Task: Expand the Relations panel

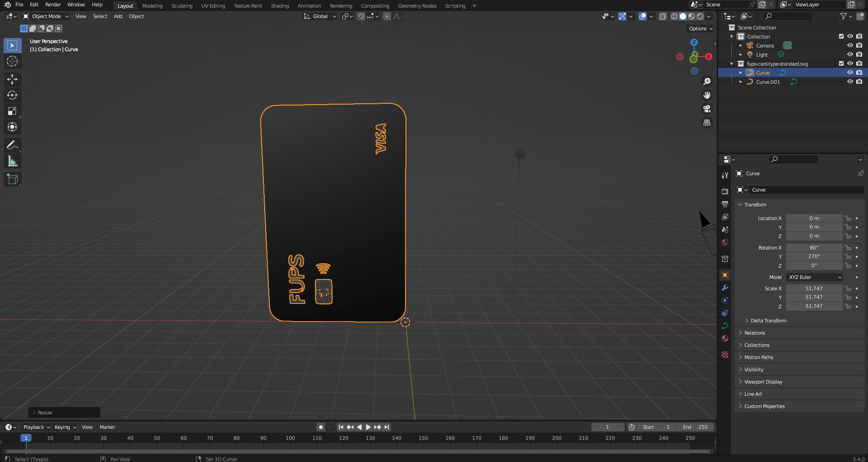Action: pyautogui.click(x=754, y=333)
